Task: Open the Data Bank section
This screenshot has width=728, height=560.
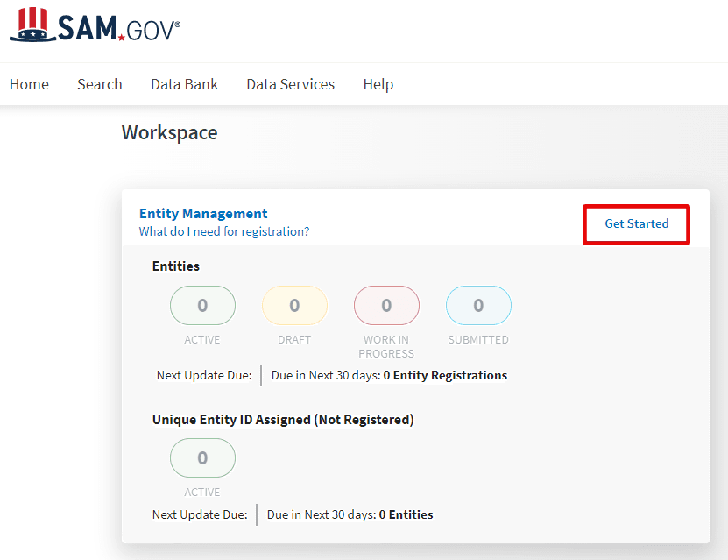Action: coord(184,84)
